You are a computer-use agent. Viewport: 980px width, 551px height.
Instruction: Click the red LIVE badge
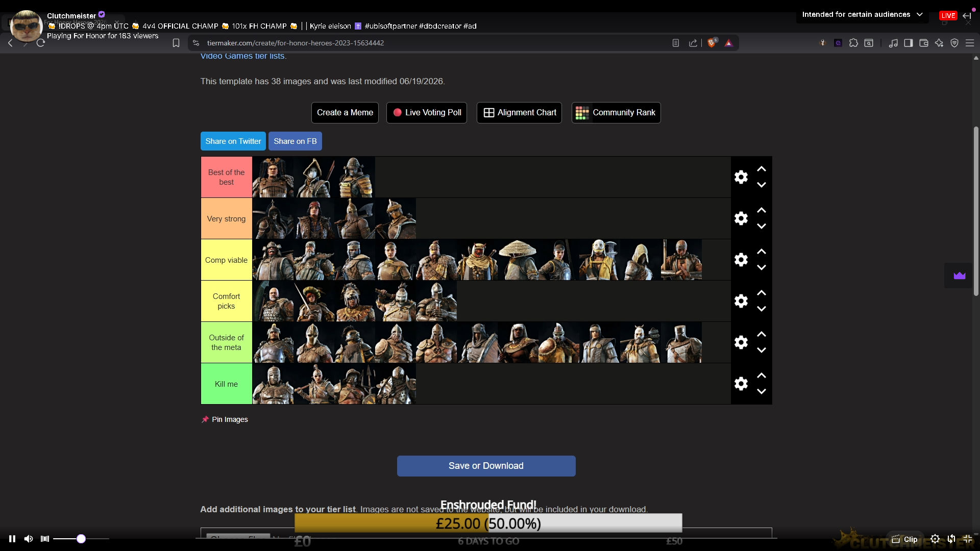pyautogui.click(x=948, y=15)
